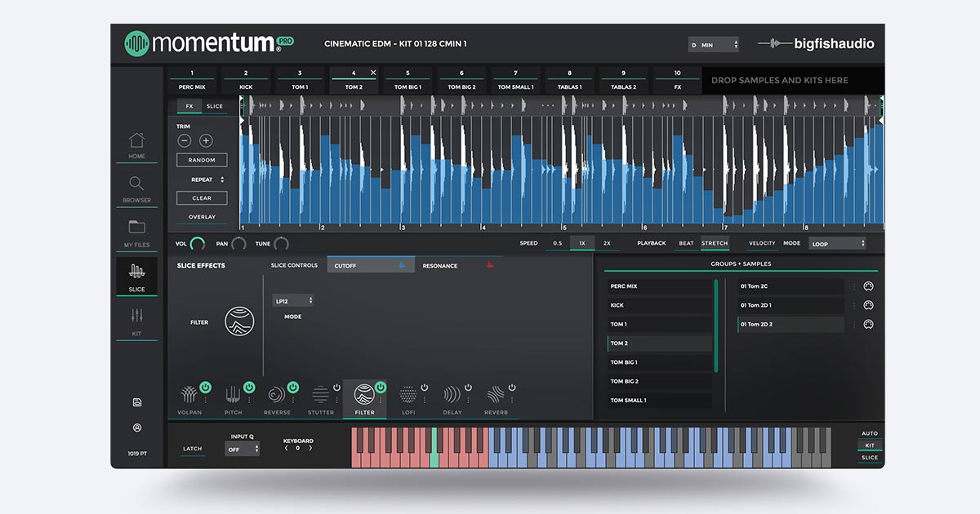Image resolution: width=980 pixels, height=514 pixels.
Task: Adjust the Tune knob
Action: coord(282,243)
